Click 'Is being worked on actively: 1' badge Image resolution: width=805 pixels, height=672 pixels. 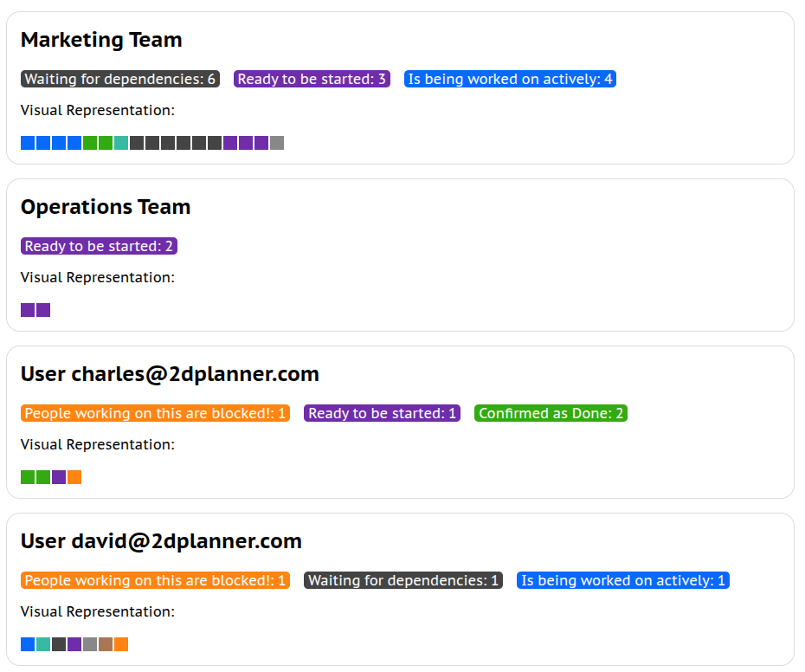point(623,581)
